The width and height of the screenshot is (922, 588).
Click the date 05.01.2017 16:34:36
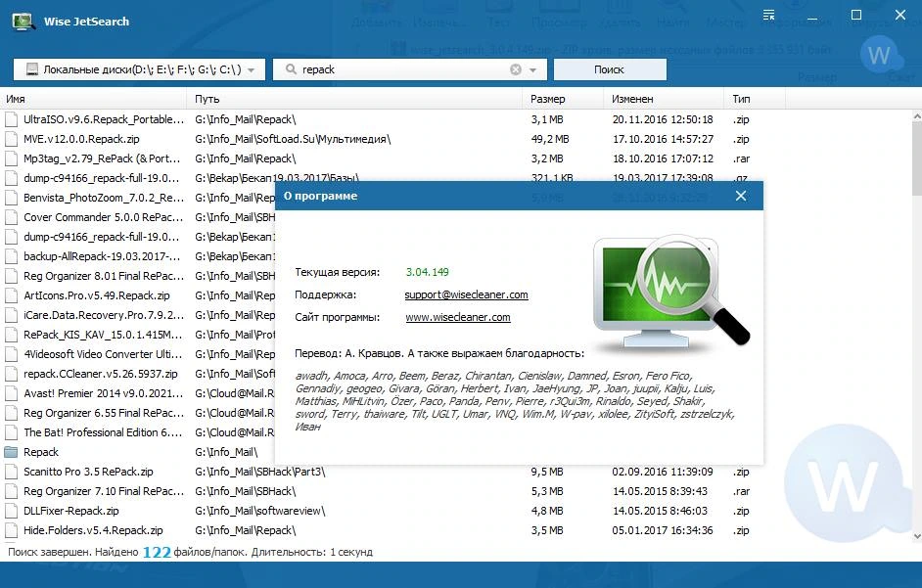coord(663,530)
